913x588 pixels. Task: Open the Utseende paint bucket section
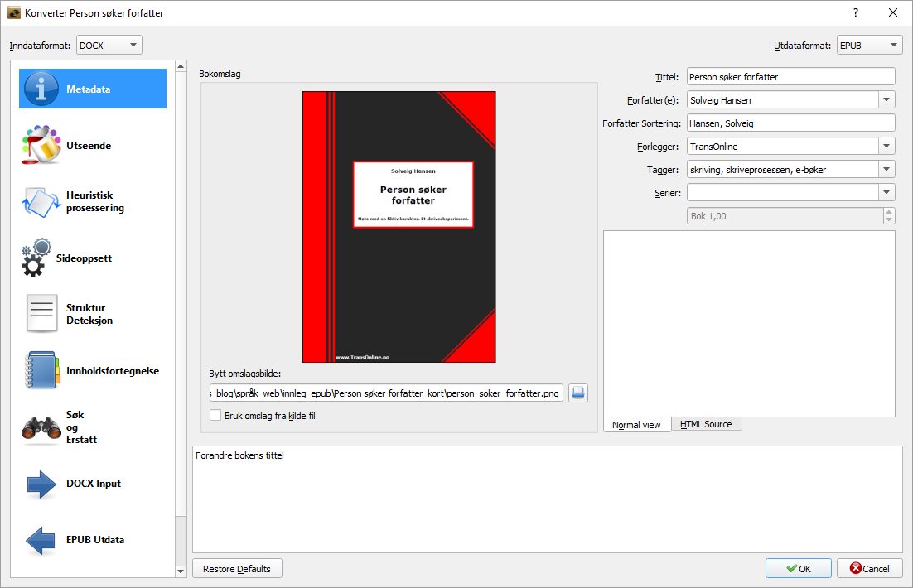tap(41, 146)
